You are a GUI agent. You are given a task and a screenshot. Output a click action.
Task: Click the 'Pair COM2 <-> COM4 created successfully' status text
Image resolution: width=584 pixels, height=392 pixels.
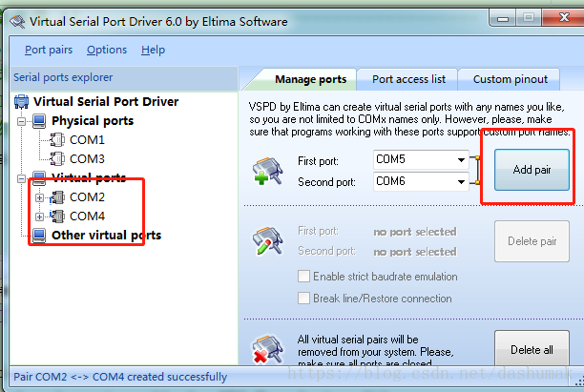tap(120, 377)
